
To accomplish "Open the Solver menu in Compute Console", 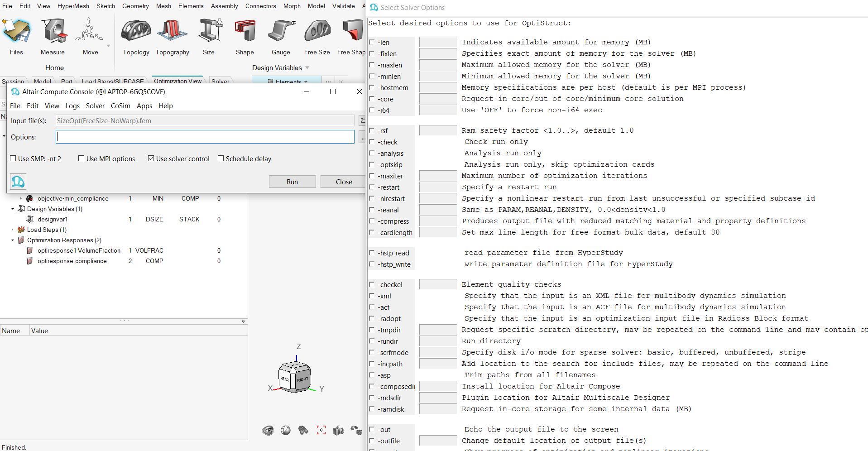I will [x=95, y=106].
